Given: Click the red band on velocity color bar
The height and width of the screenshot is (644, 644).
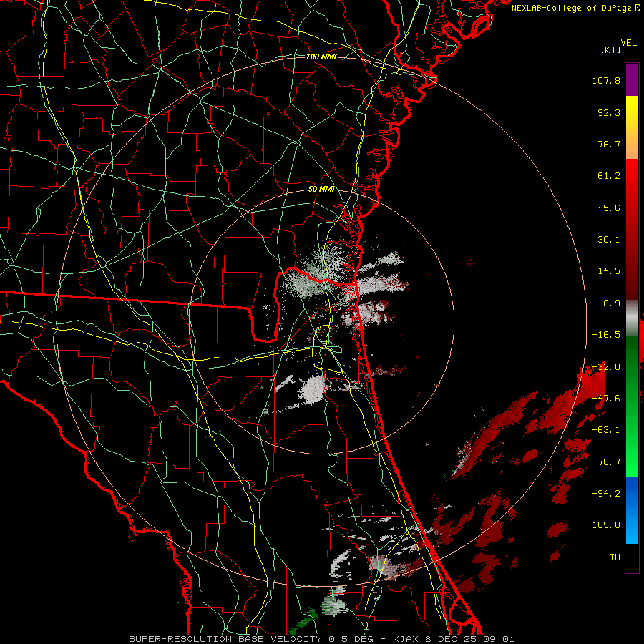Looking at the screenshot, I should coord(632,229).
